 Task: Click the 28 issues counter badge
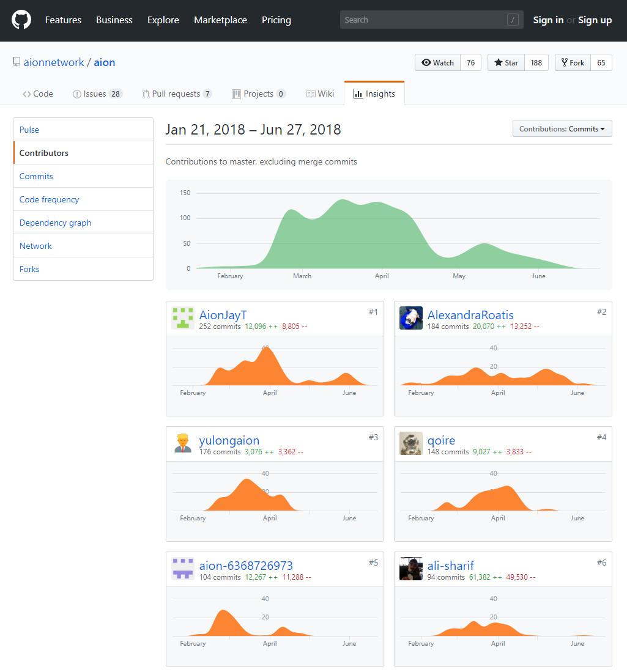[116, 94]
